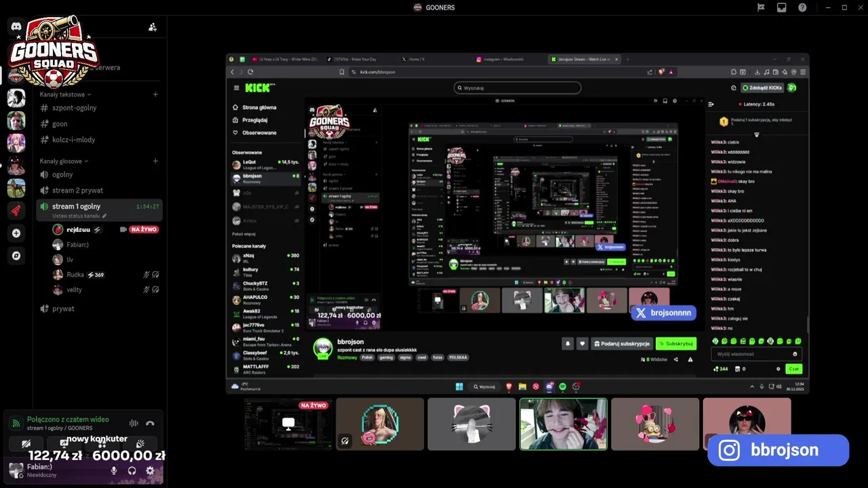Open the horse avatar server icon
Screen dimensions: 868x488
pos(16,188)
